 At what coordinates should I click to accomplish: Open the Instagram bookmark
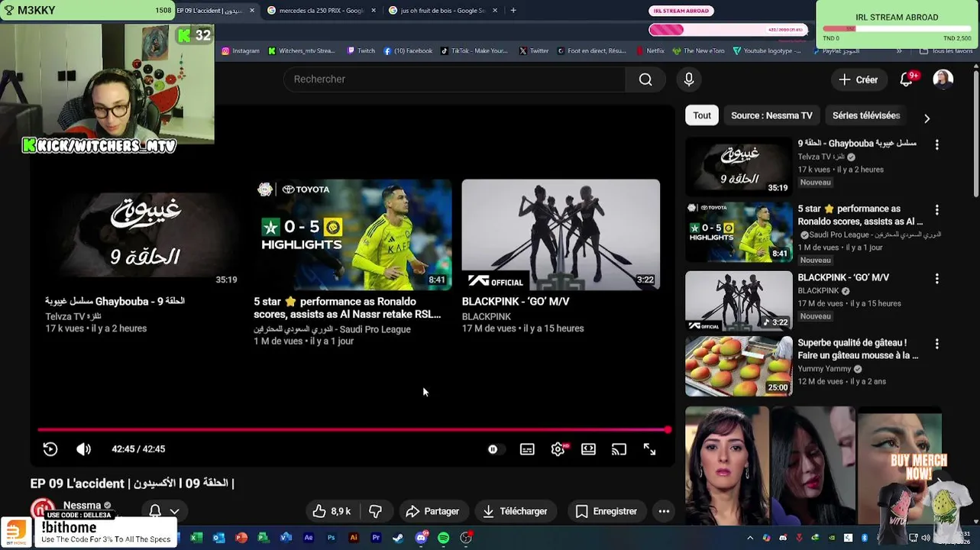[x=241, y=51]
